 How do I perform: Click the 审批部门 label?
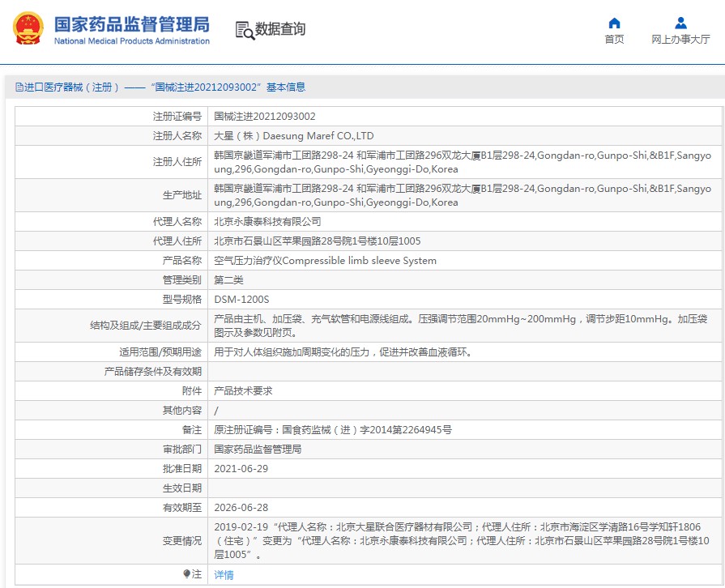[182, 450]
